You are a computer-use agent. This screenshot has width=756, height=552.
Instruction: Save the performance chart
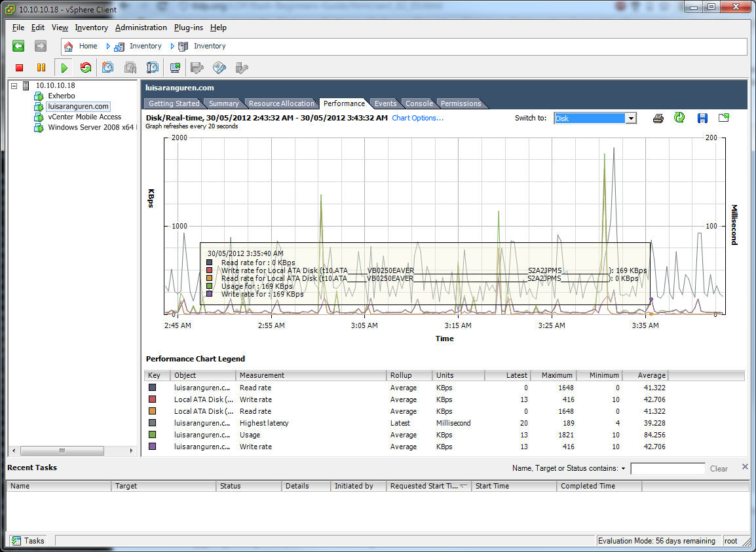702,118
